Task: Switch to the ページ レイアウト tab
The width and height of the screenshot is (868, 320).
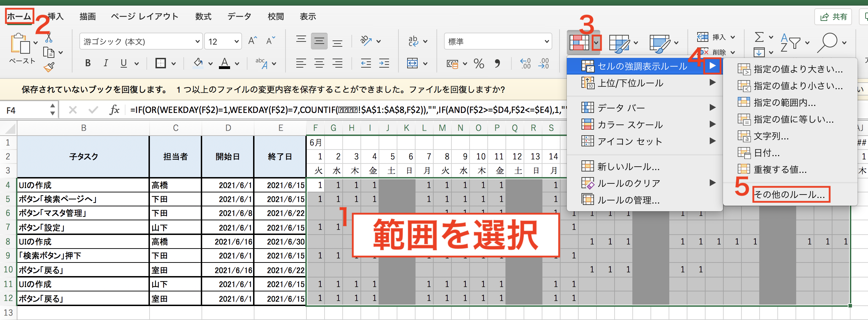Action: (x=145, y=16)
